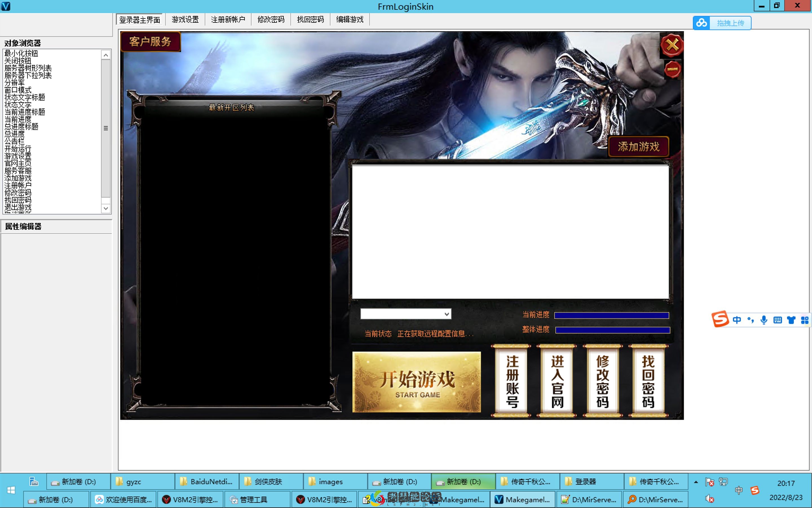This screenshot has width=812, height=508.
Task: Switch to 登录器主界面 tab
Action: (x=140, y=20)
